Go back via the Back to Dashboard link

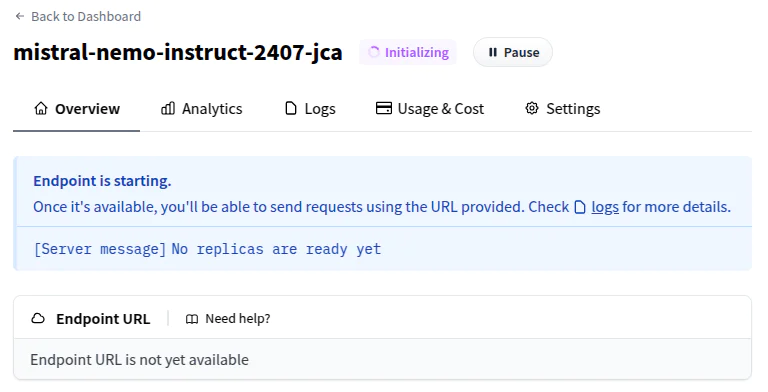point(78,16)
